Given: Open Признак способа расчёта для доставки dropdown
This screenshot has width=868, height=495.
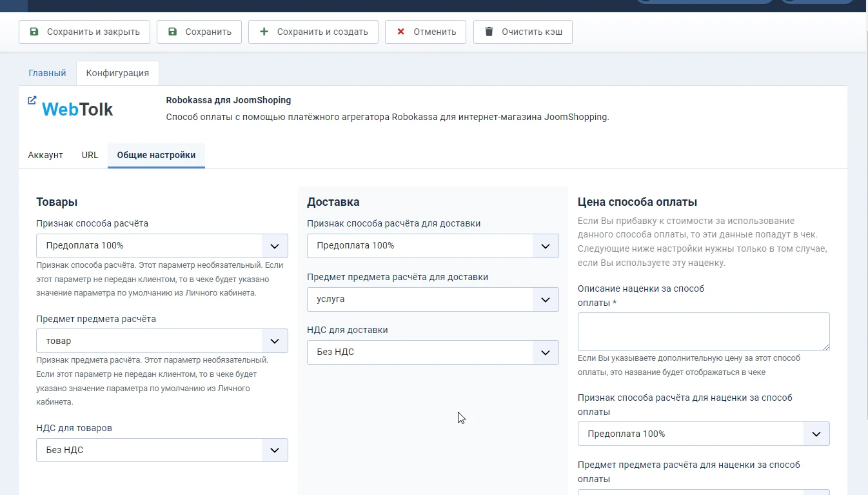Looking at the screenshot, I should tap(433, 246).
